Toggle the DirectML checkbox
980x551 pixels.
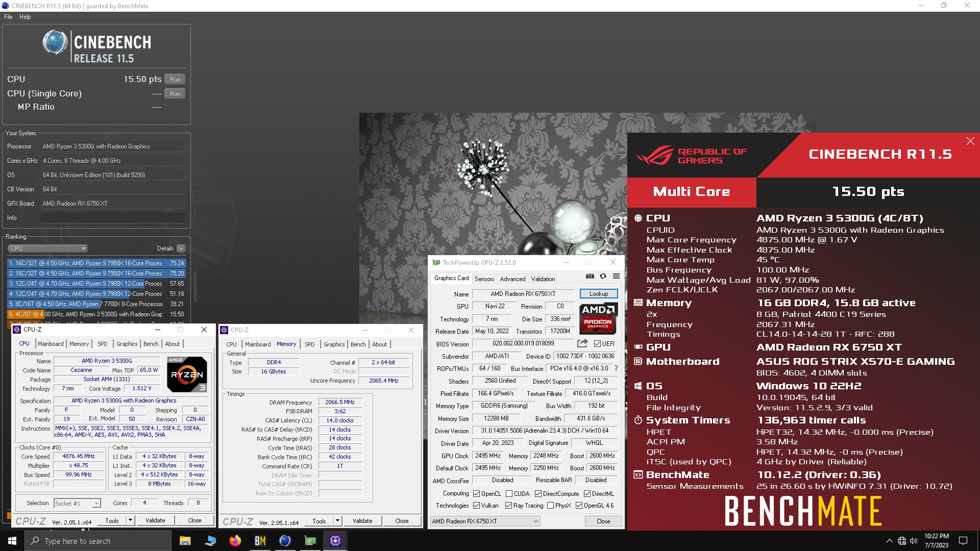pos(587,494)
